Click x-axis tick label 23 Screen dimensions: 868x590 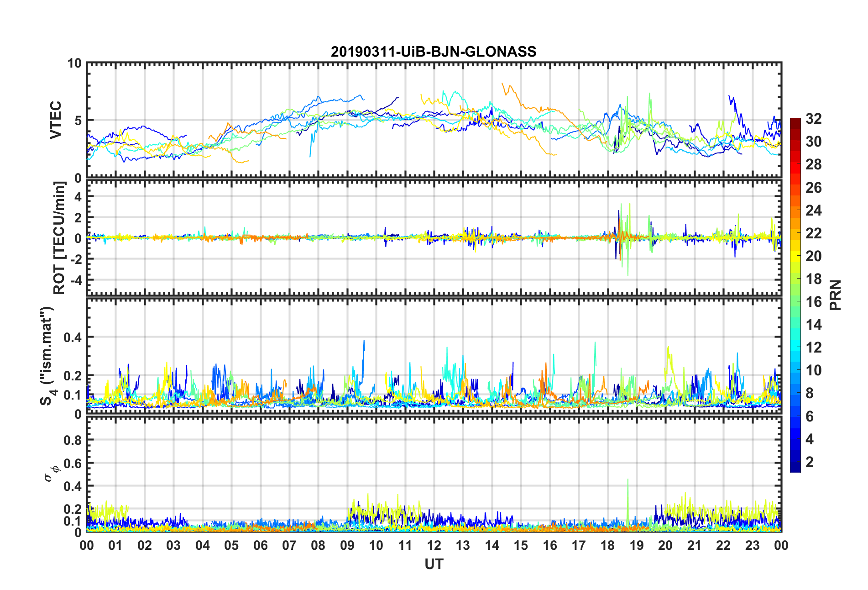coord(752,545)
